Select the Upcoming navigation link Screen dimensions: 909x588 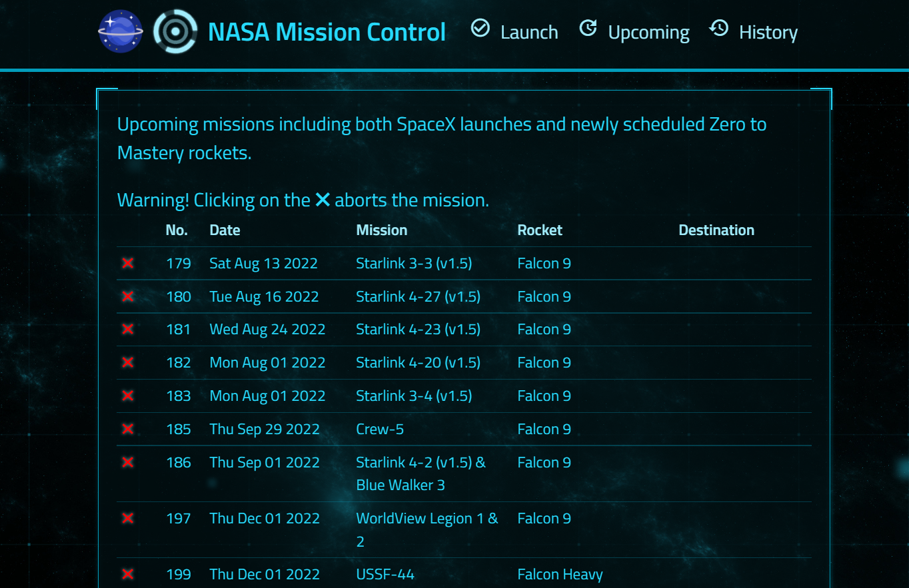648,31
